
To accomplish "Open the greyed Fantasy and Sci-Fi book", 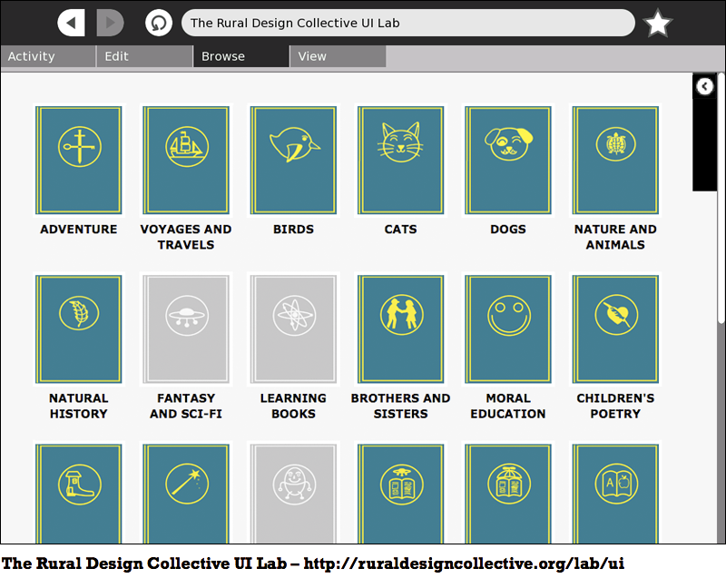I will [x=185, y=328].
